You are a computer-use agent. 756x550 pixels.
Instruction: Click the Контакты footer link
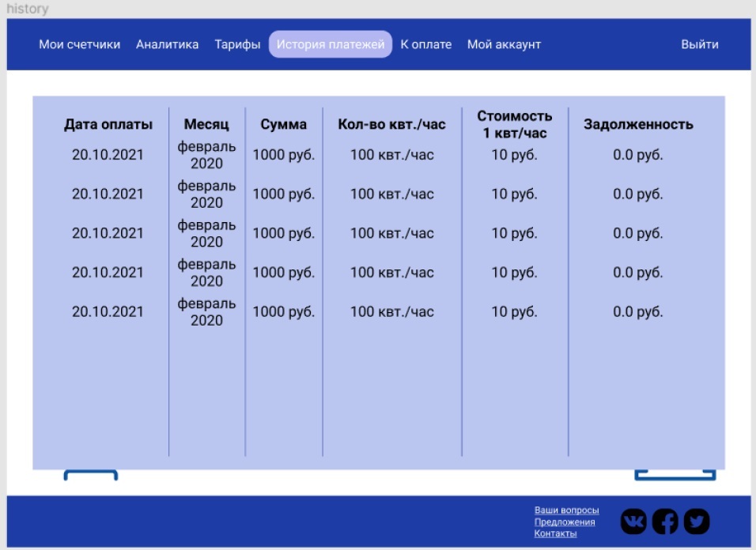tap(555, 533)
